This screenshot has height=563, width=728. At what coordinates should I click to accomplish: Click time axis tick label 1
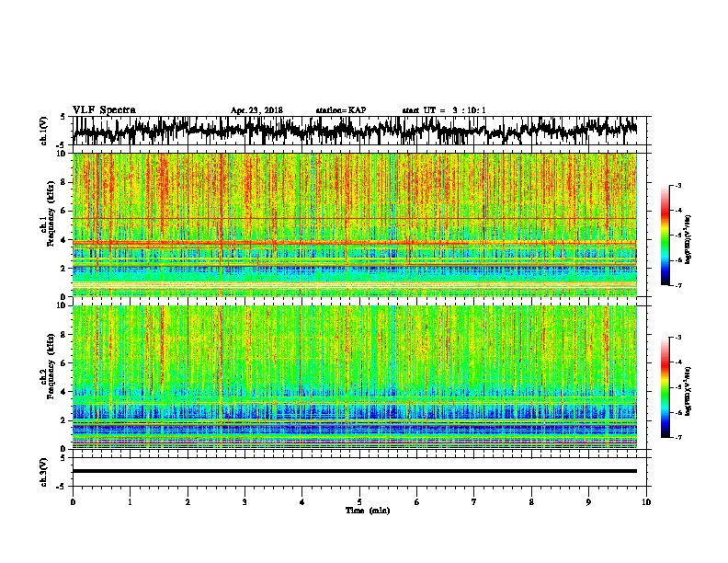(130, 502)
